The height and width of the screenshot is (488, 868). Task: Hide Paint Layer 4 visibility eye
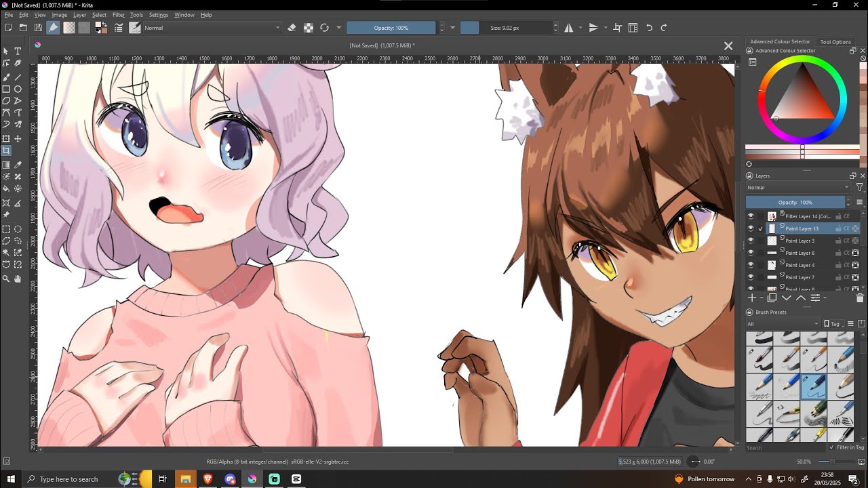[x=751, y=265]
